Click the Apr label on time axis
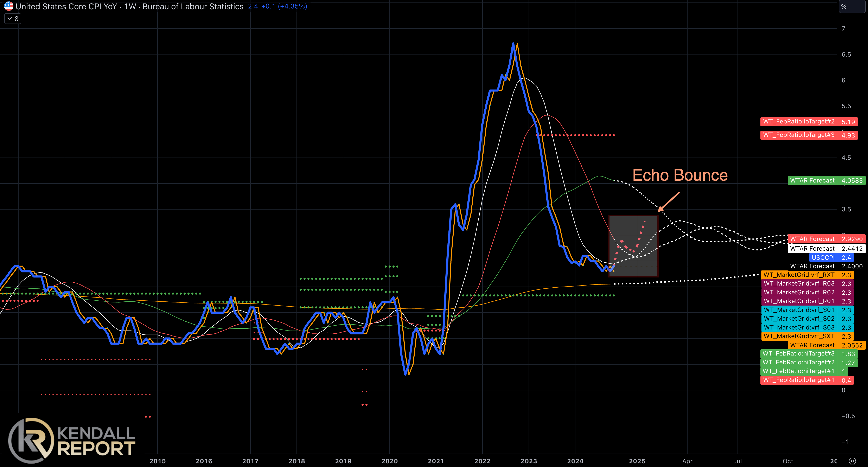868x467 pixels. click(x=687, y=461)
